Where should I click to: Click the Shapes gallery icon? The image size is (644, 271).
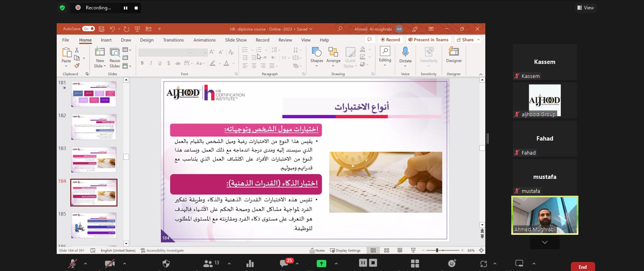point(317,52)
